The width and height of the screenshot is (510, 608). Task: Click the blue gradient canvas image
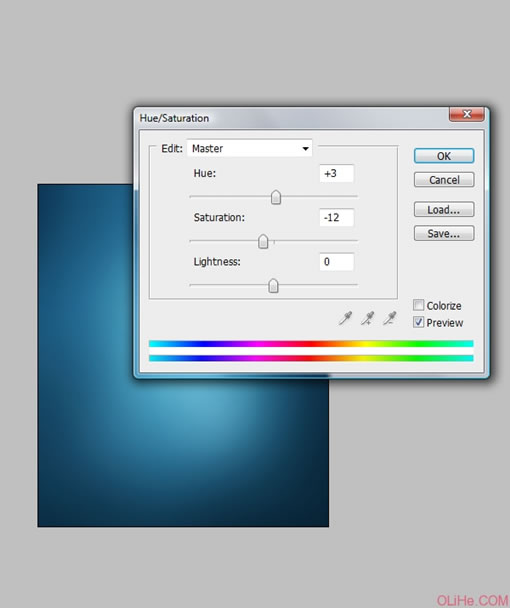tap(183, 452)
